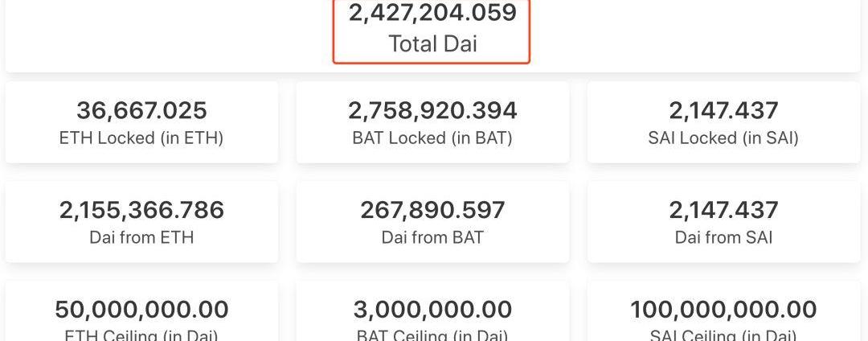Click the 2,427,204.059 total value
The height and width of the screenshot is (341, 868).
click(x=432, y=13)
